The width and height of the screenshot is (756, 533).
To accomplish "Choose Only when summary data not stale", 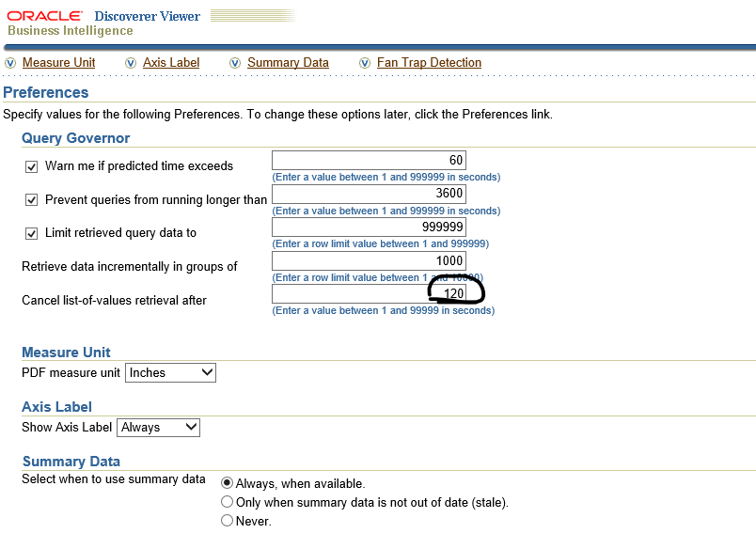I will pyautogui.click(x=227, y=502).
